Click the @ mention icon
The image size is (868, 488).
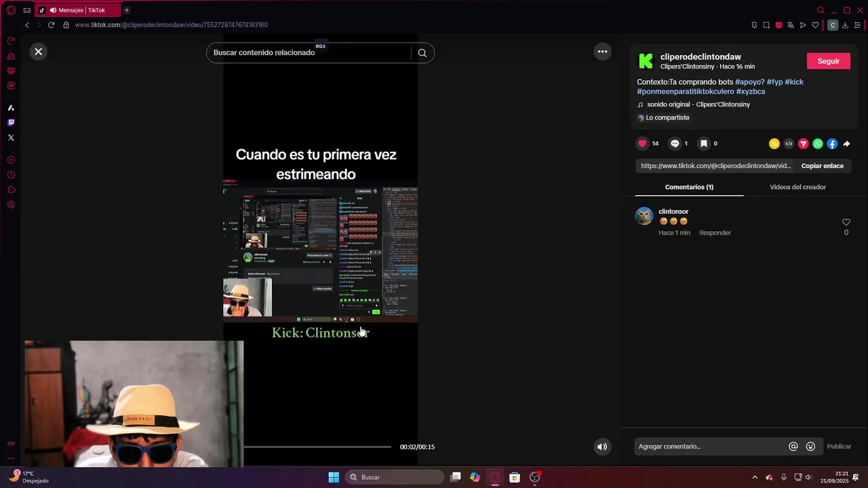[793, 447]
